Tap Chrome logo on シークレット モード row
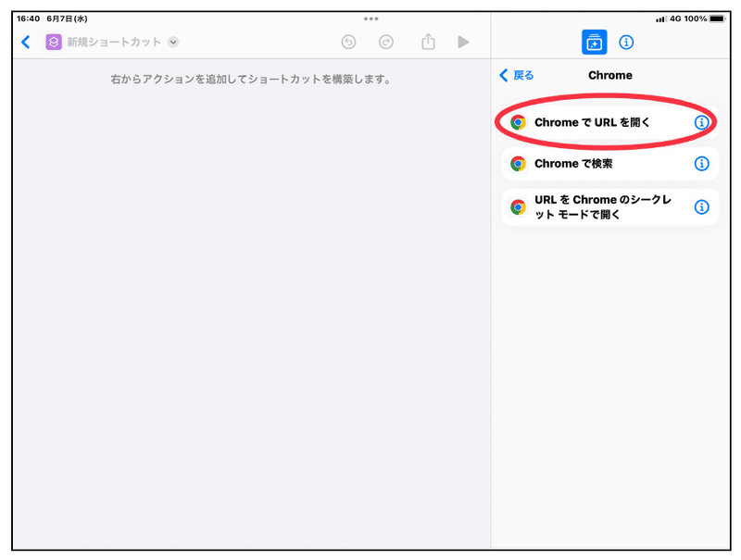 coord(518,206)
